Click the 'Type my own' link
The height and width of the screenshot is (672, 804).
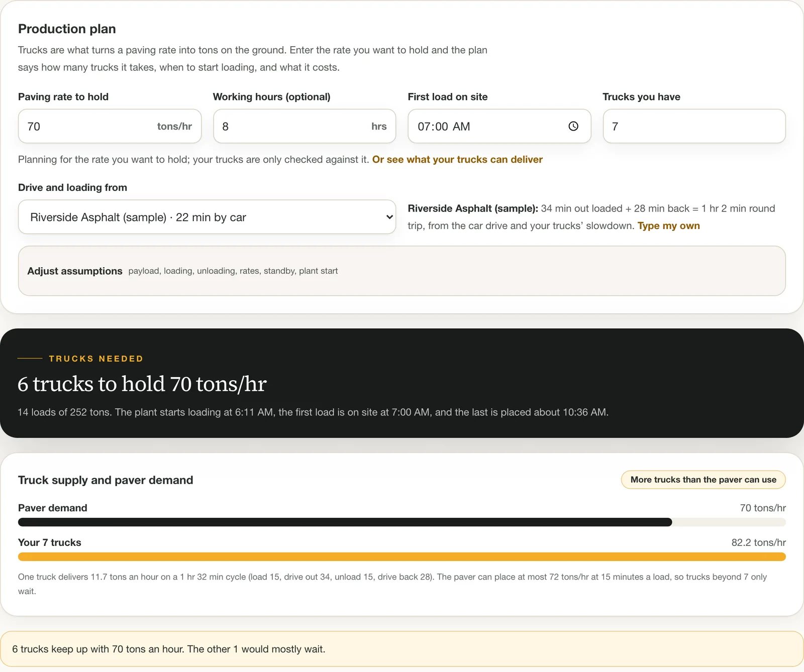point(668,226)
